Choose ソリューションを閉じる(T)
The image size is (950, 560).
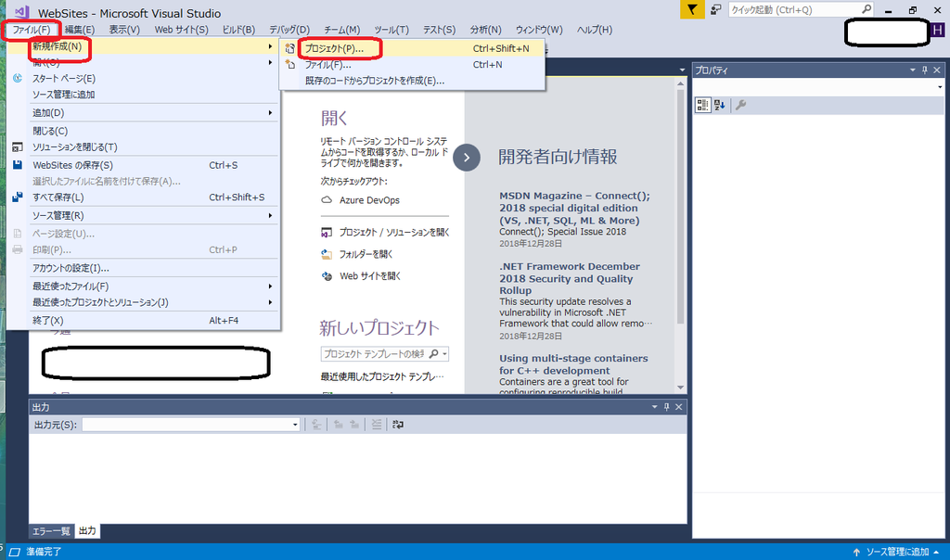tap(144, 147)
